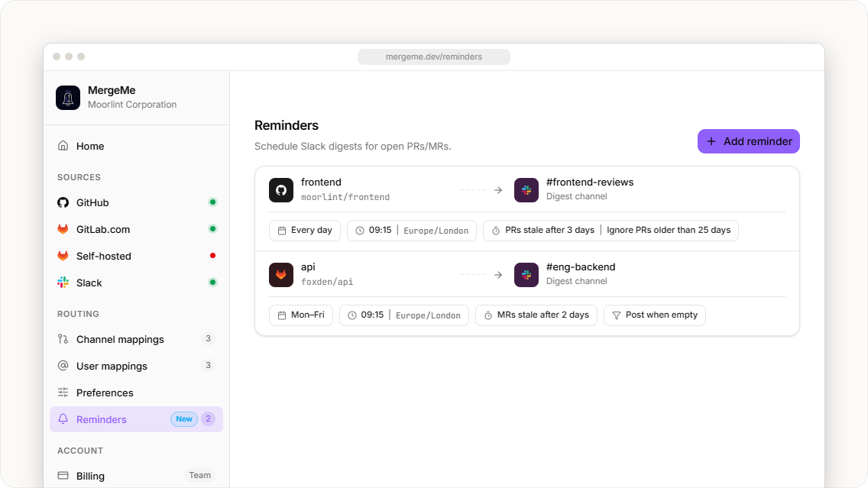Go to User mappings
This screenshot has width=868, height=488.
(136, 366)
